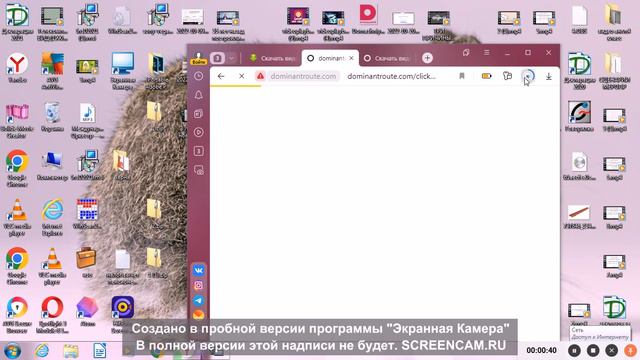This screenshot has width=640, height=360.
Task: Open the extensions icon in the address bar
Action: 507,76
